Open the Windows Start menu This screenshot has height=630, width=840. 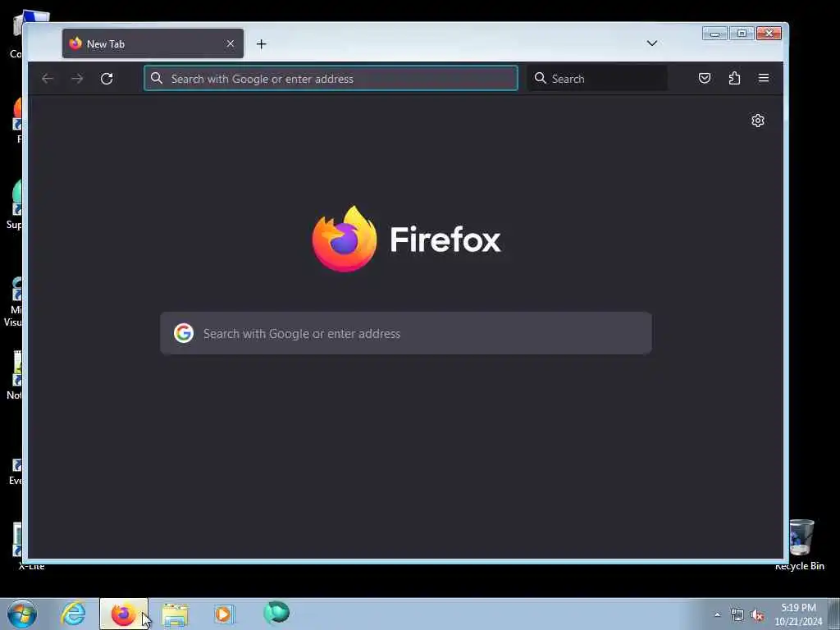(x=22, y=614)
